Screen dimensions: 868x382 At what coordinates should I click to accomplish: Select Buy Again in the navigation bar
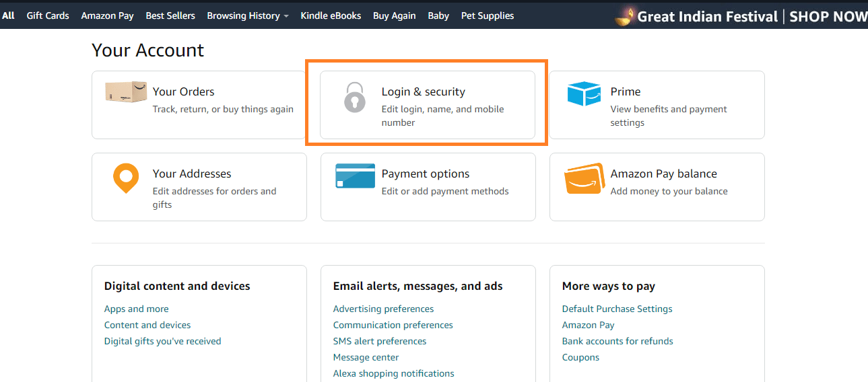(394, 15)
